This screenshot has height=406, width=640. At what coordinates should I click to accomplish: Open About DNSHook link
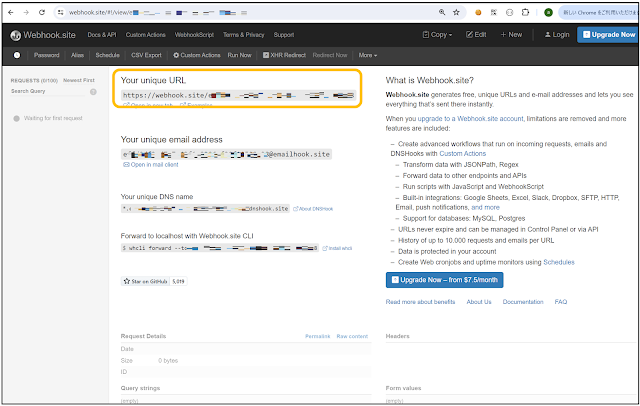(x=313, y=209)
